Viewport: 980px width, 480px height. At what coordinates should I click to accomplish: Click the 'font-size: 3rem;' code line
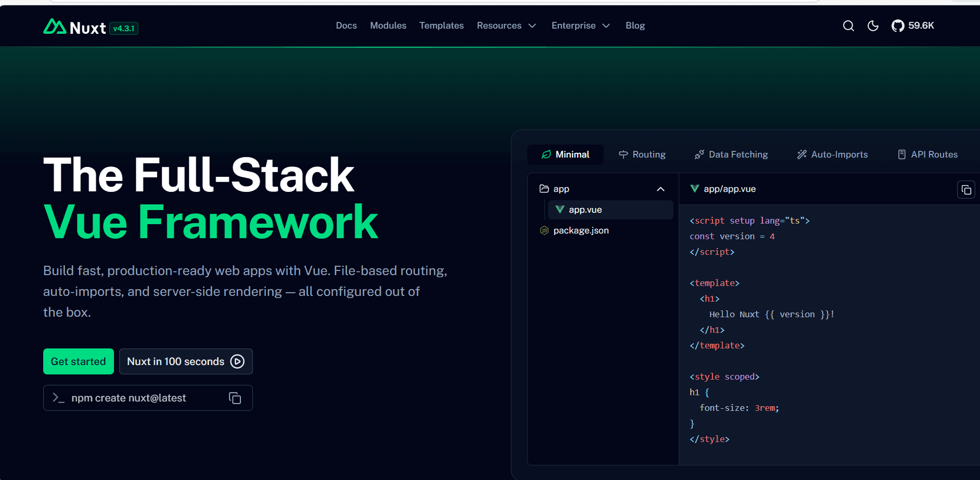coord(739,408)
